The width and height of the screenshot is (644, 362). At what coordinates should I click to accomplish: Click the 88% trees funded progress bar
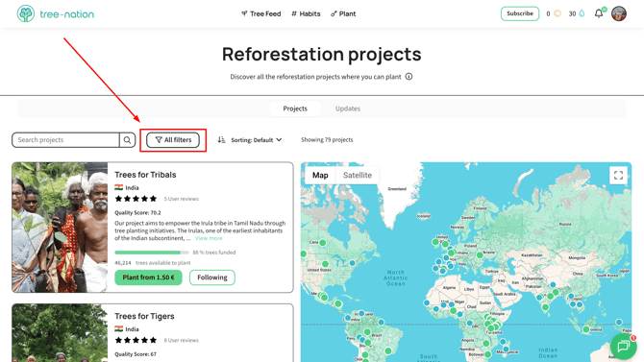pyautogui.click(x=152, y=253)
